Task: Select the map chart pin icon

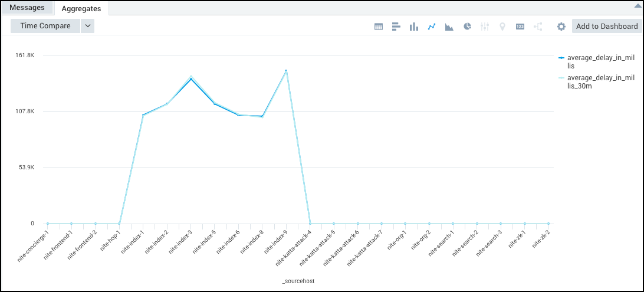Action: pyautogui.click(x=502, y=27)
